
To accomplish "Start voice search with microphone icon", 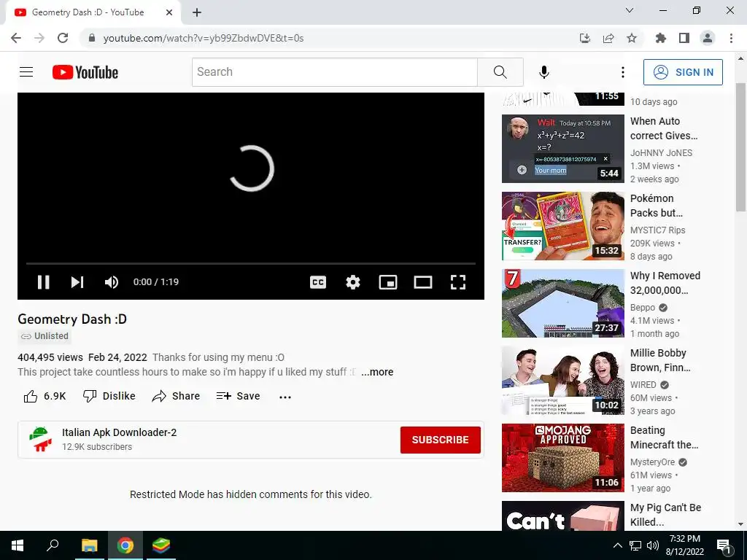I will click(544, 72).
